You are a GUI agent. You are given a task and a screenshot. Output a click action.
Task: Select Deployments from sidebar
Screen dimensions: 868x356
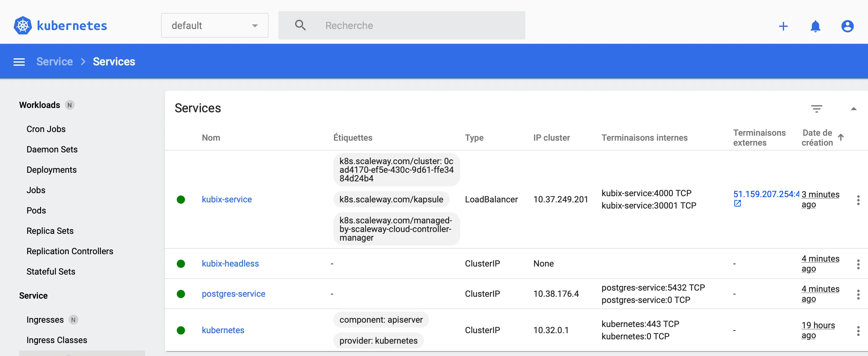pyautogui.click(x=52, y=169)
